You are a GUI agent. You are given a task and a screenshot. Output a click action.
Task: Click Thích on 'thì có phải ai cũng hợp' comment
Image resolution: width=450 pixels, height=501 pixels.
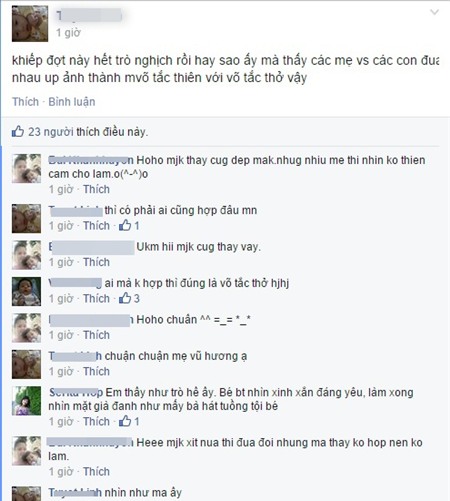tap(96, 226)
